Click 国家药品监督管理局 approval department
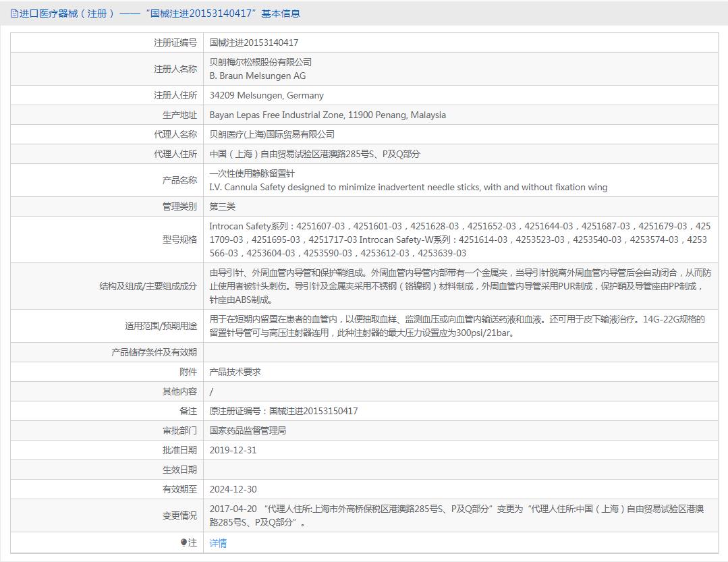 click(248, 430)
